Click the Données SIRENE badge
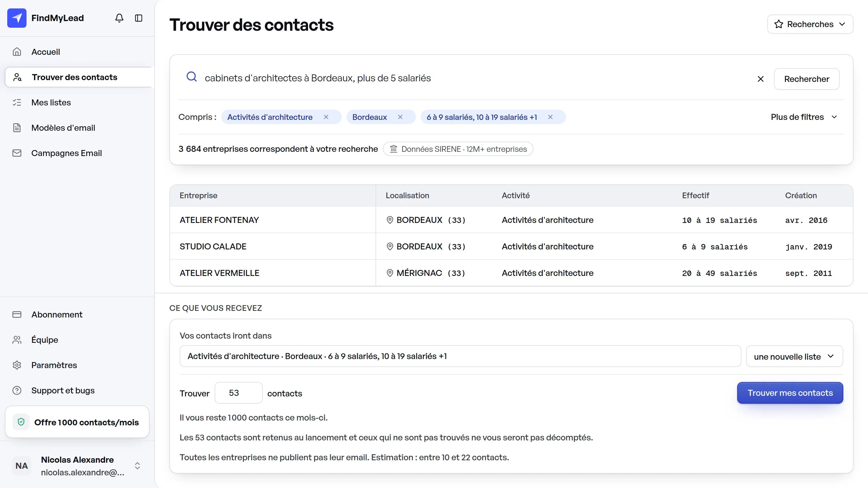868x488 pixels. (x=458, y=149)
